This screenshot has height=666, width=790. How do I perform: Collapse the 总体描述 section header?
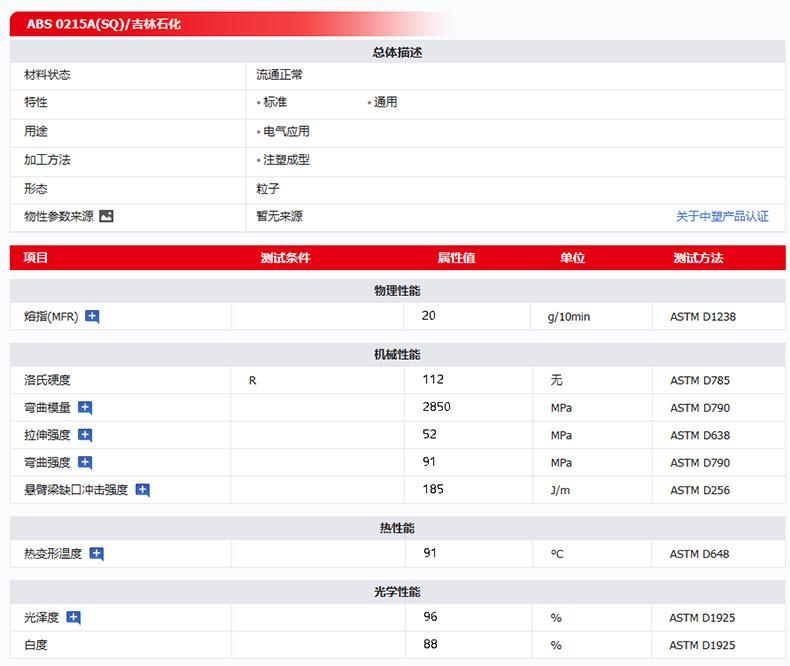pyautogui.click(x=397, y=52)
